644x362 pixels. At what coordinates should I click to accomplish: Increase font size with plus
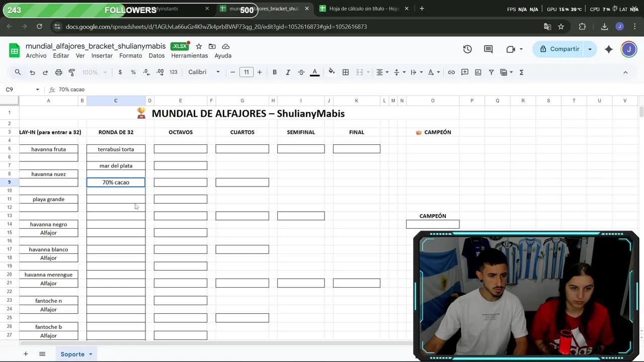pyautogui.click(x=260, y=72)
